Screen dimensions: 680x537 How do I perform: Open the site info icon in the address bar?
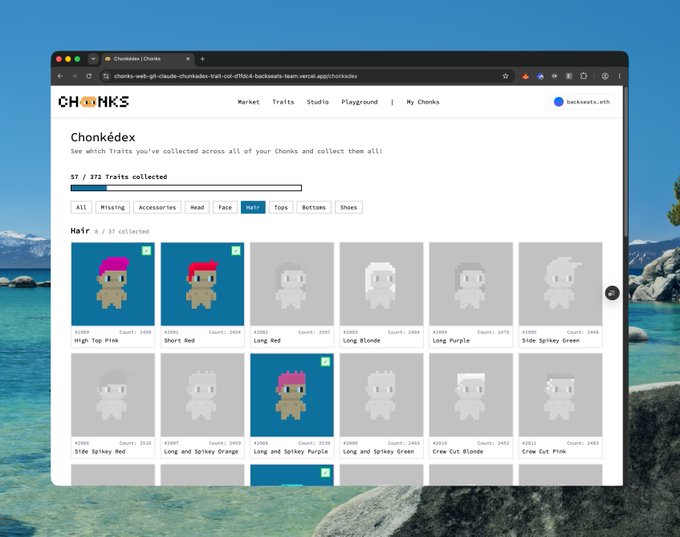click(106, 76)
